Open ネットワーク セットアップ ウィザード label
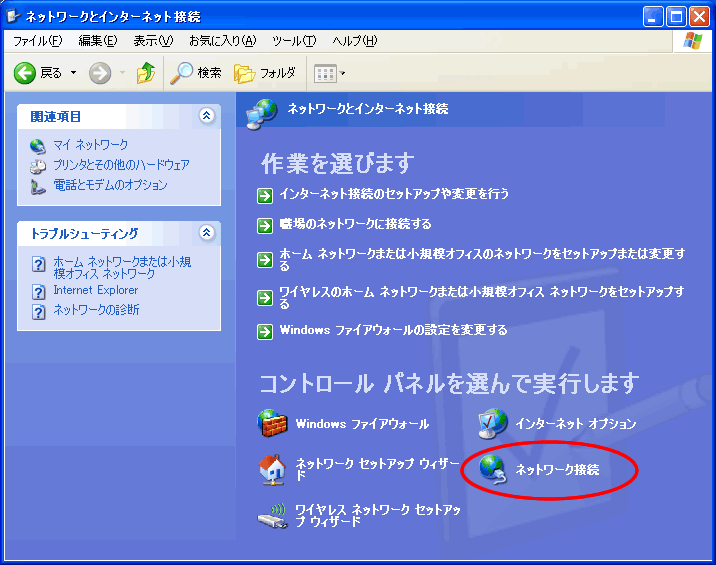This screenshot has width=716, height=565. point(378,469)
